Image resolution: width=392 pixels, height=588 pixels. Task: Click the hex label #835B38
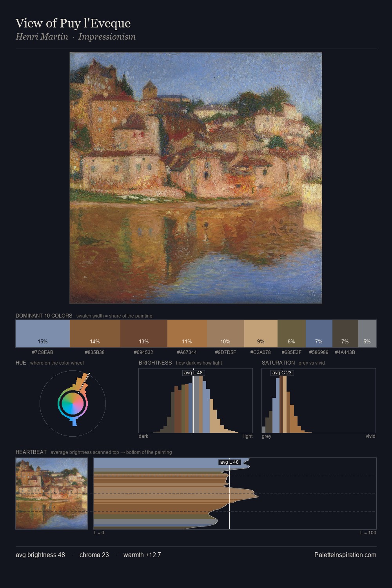coord(95,352)
